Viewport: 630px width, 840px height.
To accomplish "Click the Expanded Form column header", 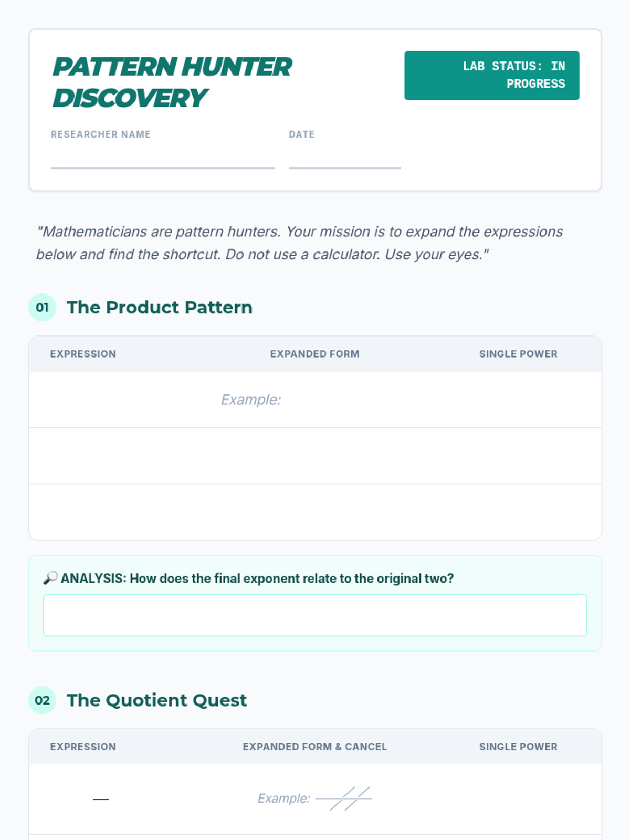I will (314, 354).
